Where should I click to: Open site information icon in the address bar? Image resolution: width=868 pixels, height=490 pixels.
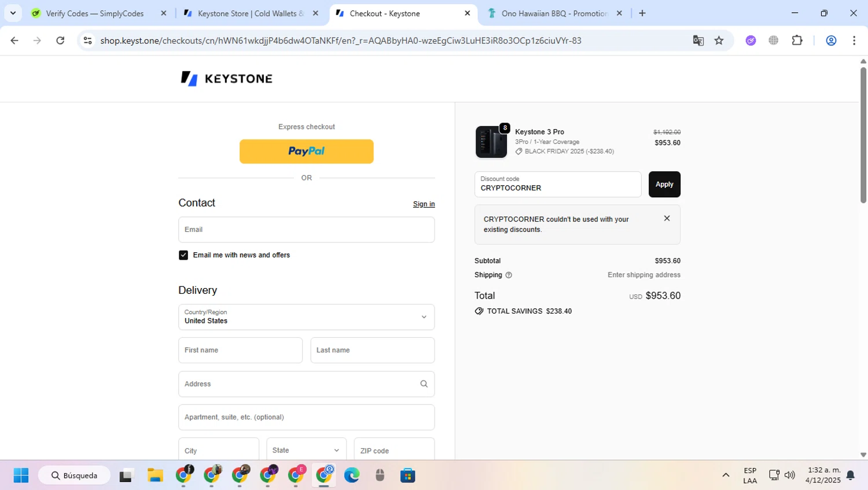88,40
